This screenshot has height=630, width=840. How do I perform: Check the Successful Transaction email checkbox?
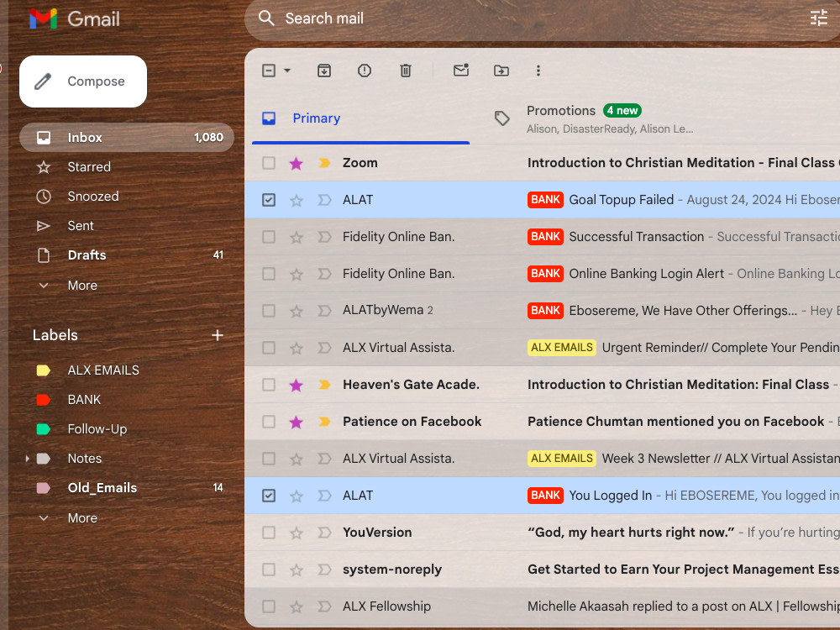coord(269,237)
